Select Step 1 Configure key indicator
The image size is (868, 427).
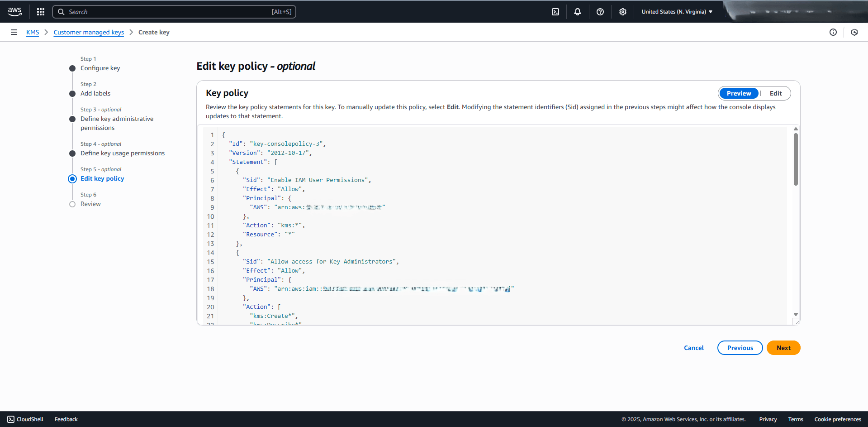[x=72, y=68]
